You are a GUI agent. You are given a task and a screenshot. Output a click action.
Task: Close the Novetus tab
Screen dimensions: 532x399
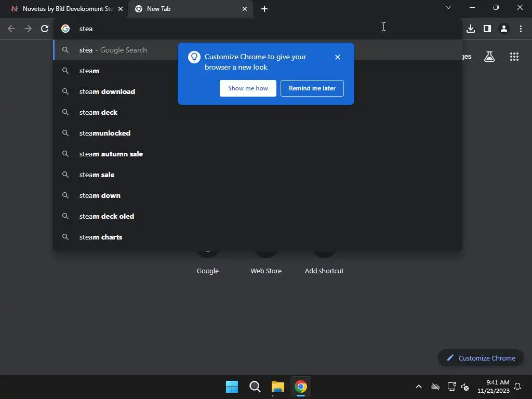(x=121, y=9)
